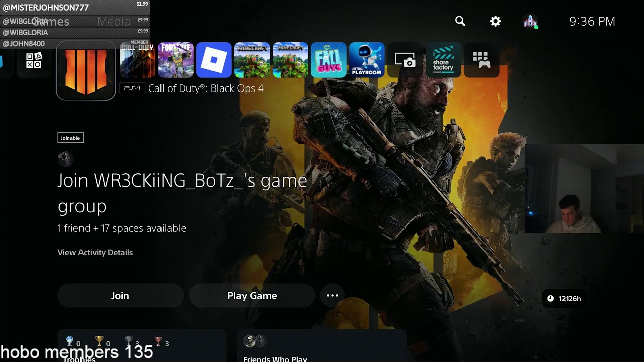
Task: Open the Settings gear icon
Action: point(496,21)
